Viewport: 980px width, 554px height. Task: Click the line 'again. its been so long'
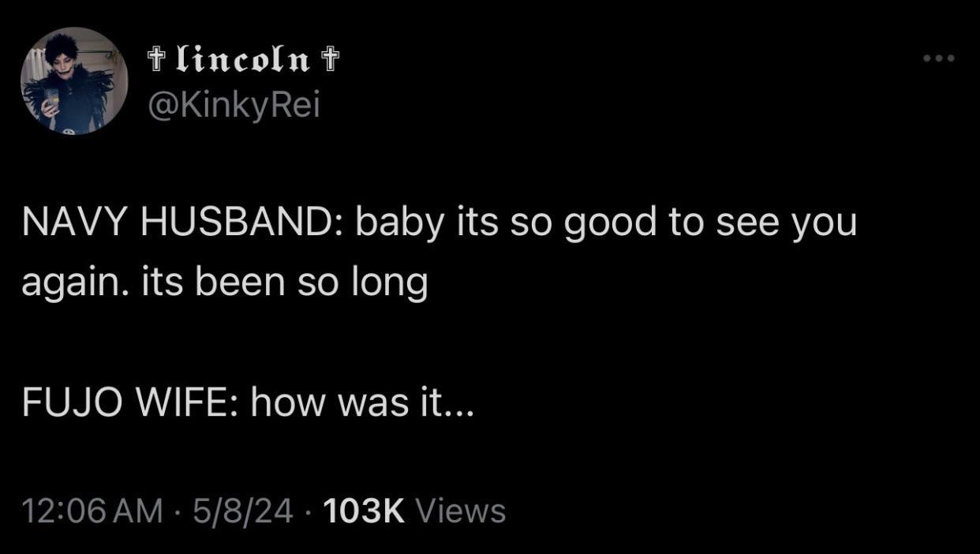coord(225,283)
